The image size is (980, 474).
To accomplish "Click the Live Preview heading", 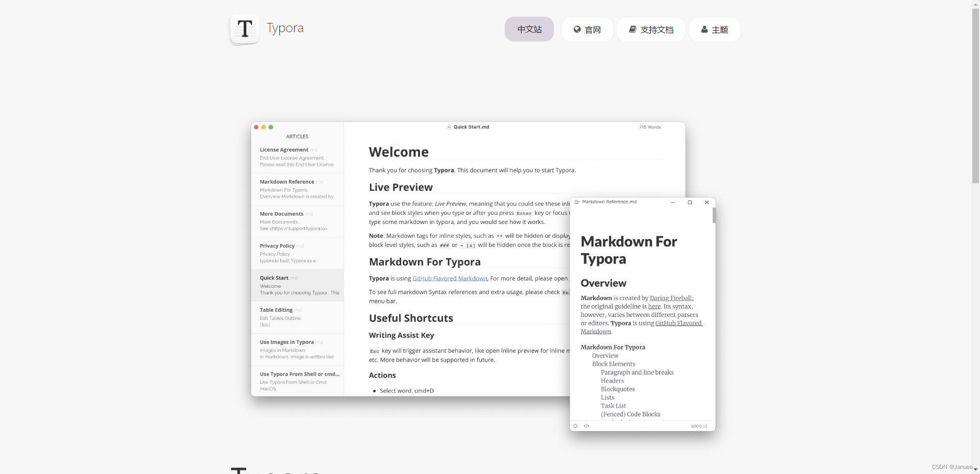I will (x=401, y=187).
